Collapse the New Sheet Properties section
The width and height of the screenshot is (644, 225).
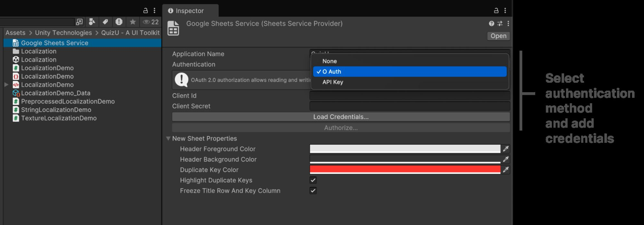pos(168,138)
